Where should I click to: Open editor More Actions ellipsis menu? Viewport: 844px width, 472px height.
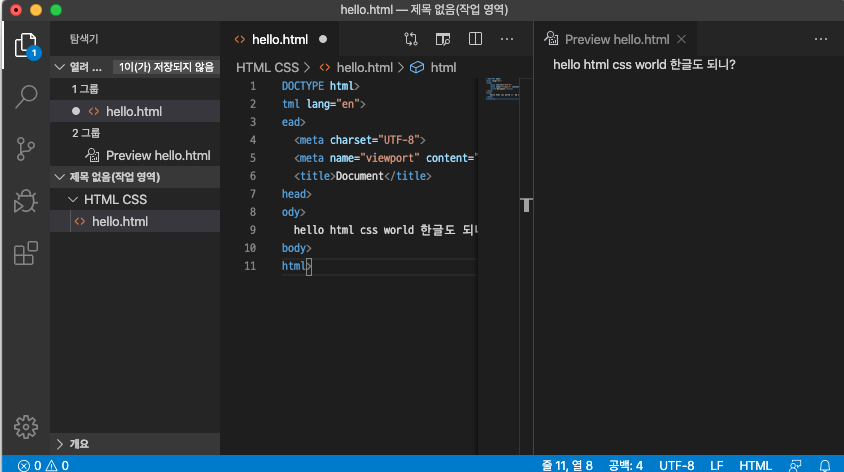coord(507,39)
